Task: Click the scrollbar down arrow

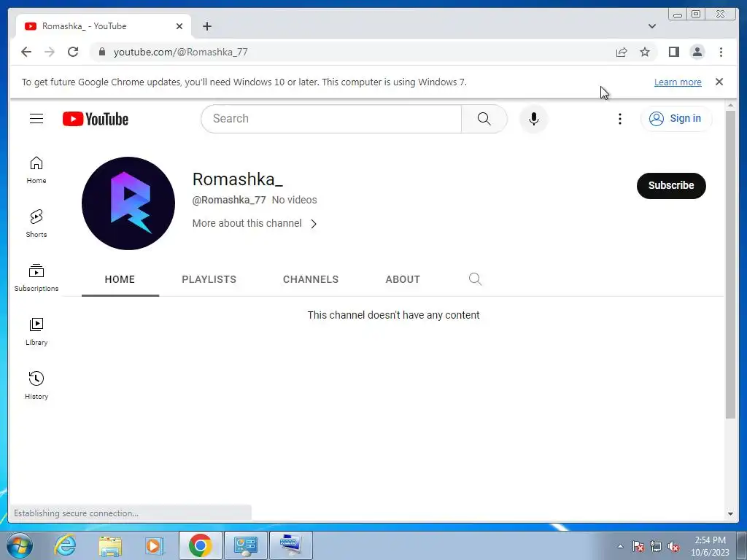Action: (730, 514)
